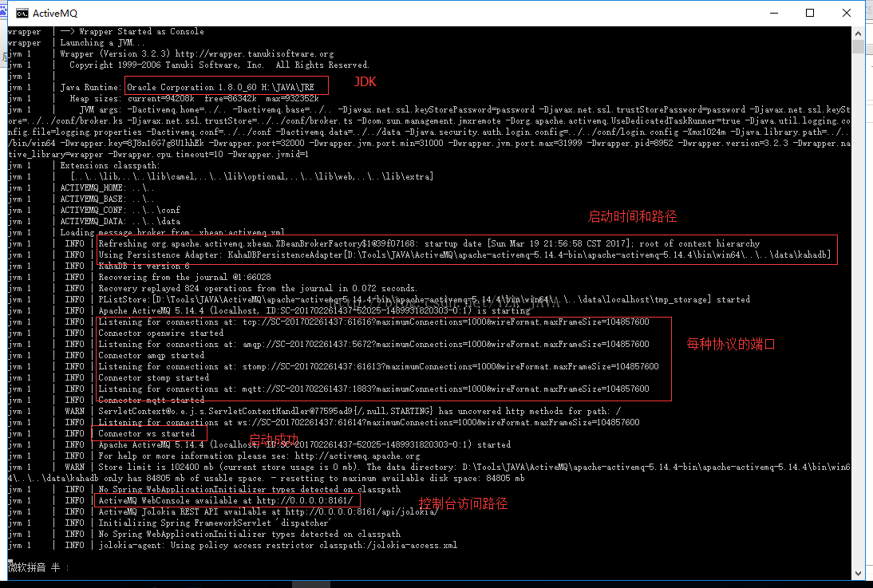Viewport: 873px width, 588px height.
Task: Click the 'Extensions classpath:' line
Action: 109,165
